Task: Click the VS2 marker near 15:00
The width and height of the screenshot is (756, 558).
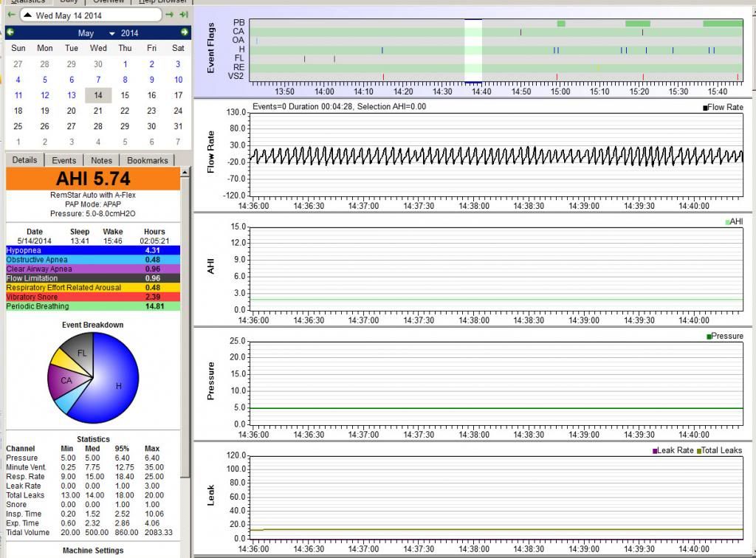Action: coord(557,77)
